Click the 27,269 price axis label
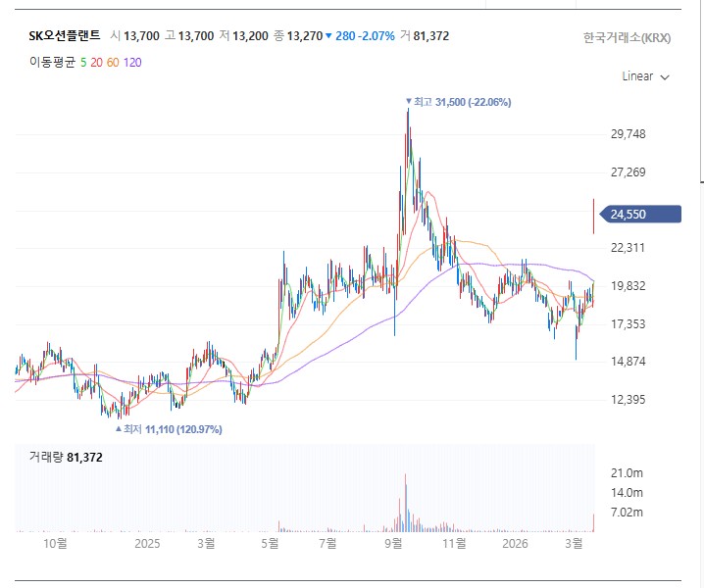 click(x=628, y=171)
